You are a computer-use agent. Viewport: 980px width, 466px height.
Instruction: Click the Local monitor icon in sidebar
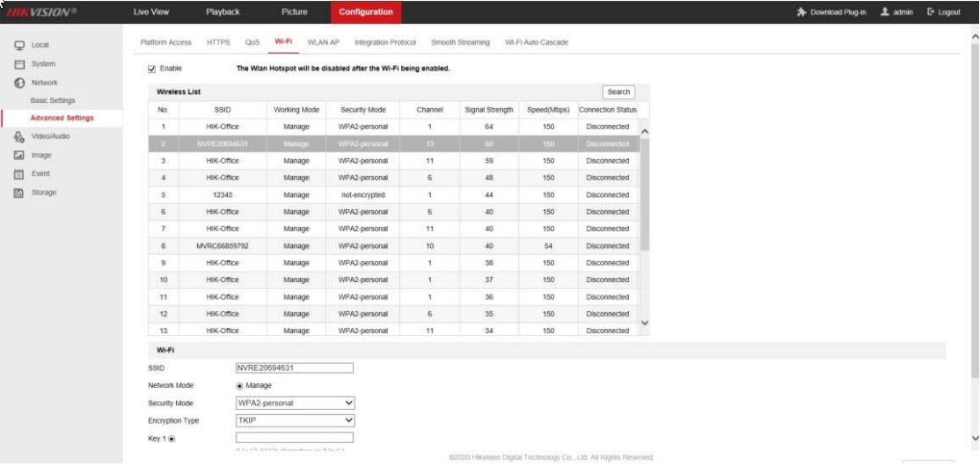pos(18,45)
